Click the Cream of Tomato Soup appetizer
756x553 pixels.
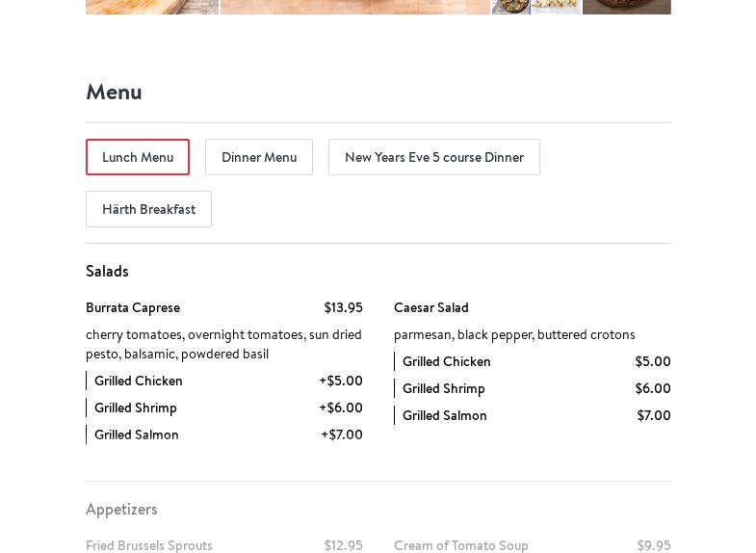coord(461,545)
